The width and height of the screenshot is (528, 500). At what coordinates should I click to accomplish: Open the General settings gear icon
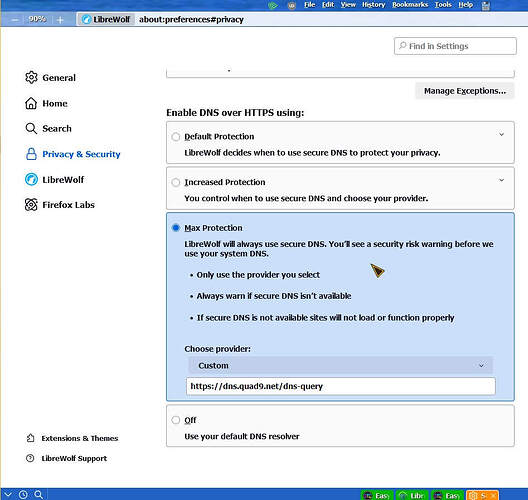[31, 77]
